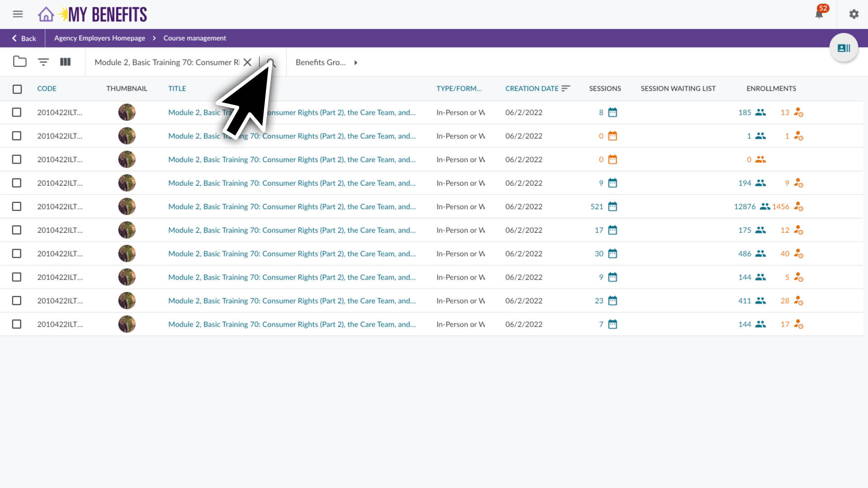Click the contact card floating button
This screenshot has height=488, width=868.
(844, 48)
